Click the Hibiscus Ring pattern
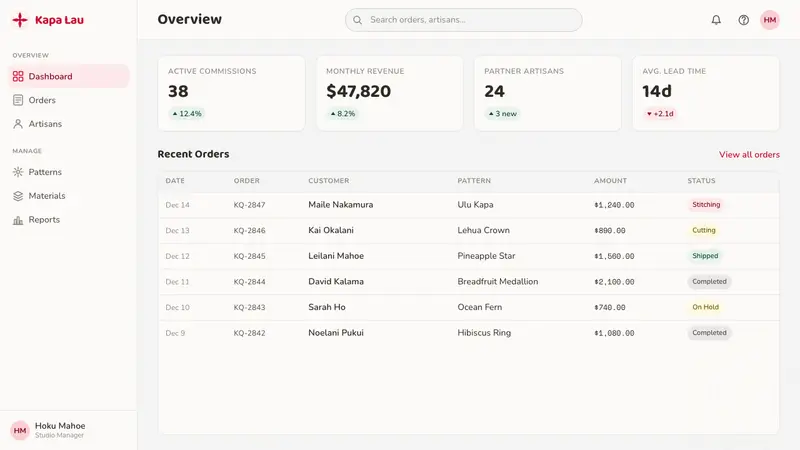 [x=484, y=332]
